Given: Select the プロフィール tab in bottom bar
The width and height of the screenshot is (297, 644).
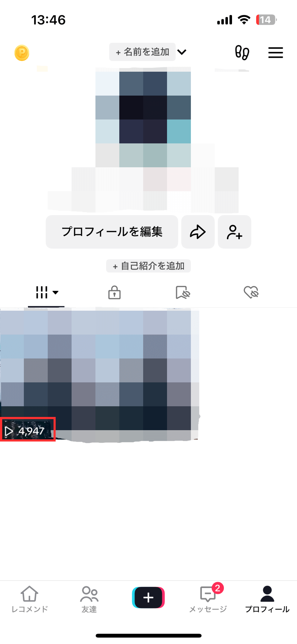Looking at the screenshot, I should click(x=267, y=599).
